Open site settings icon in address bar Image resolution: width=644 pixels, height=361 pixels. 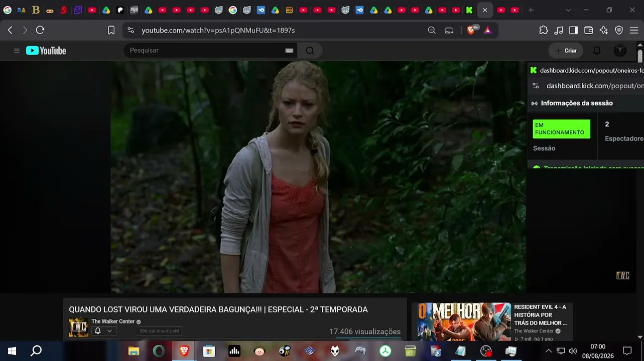click(x=131, y=30)
